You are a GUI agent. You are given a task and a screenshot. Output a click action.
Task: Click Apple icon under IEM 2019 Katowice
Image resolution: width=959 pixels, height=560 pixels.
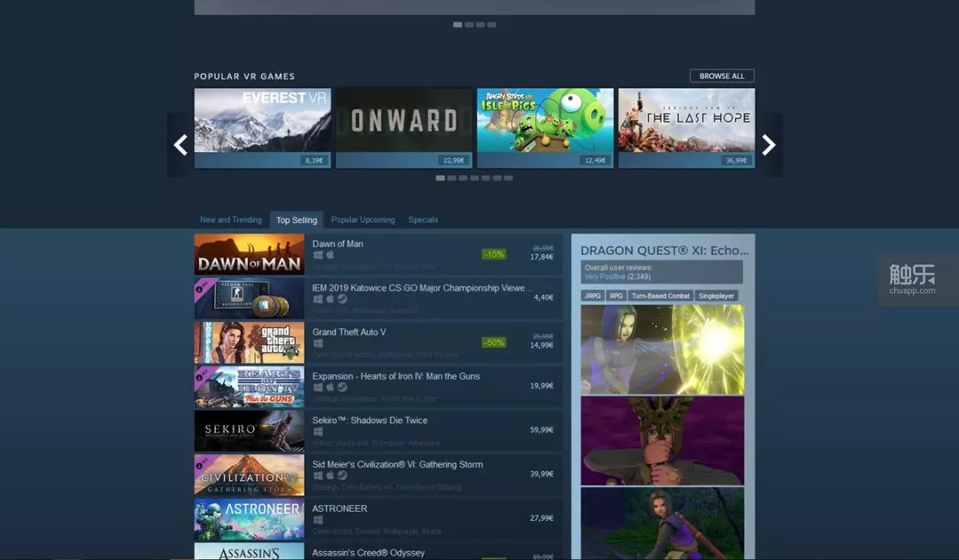[329, 299]
